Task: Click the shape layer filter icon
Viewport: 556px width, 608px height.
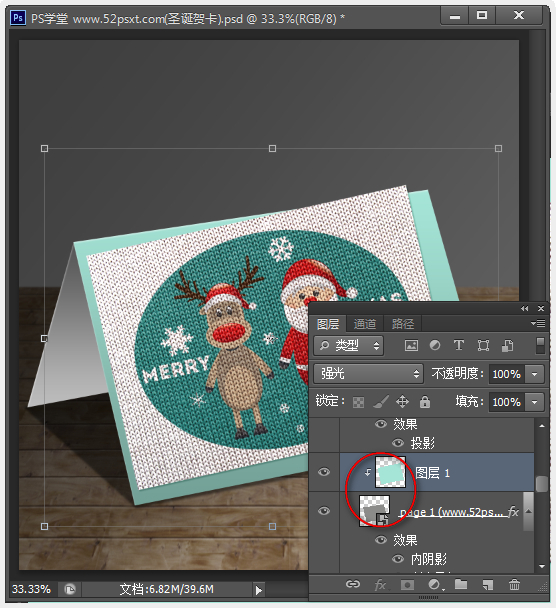Action: [483, 345]
